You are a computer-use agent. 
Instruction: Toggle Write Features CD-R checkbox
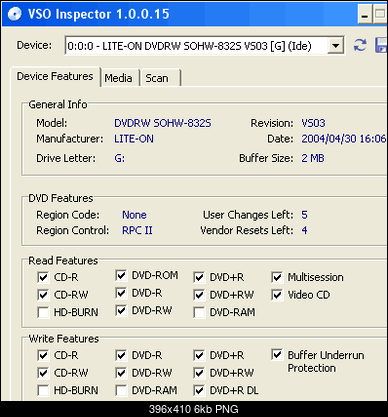tap(43, 355)
